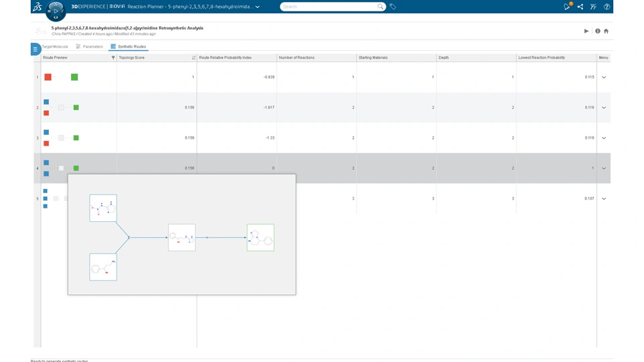Click route 1 lowest probability 0.115

pos(590,77)
